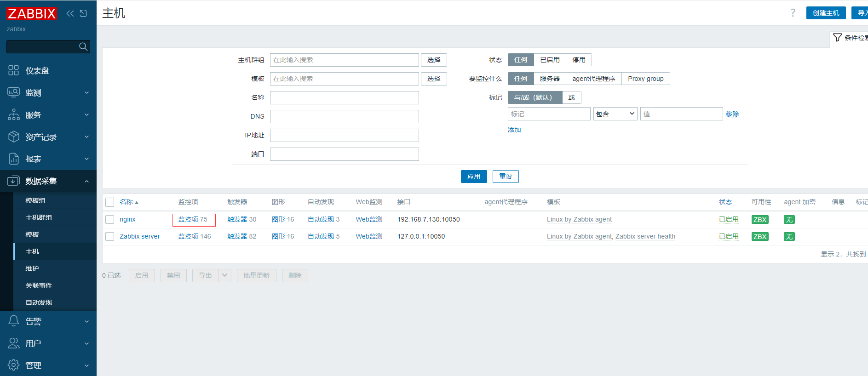Click the 监测 monitoring icon
Viewport: 868px width, 376px height.
[14, 92]
